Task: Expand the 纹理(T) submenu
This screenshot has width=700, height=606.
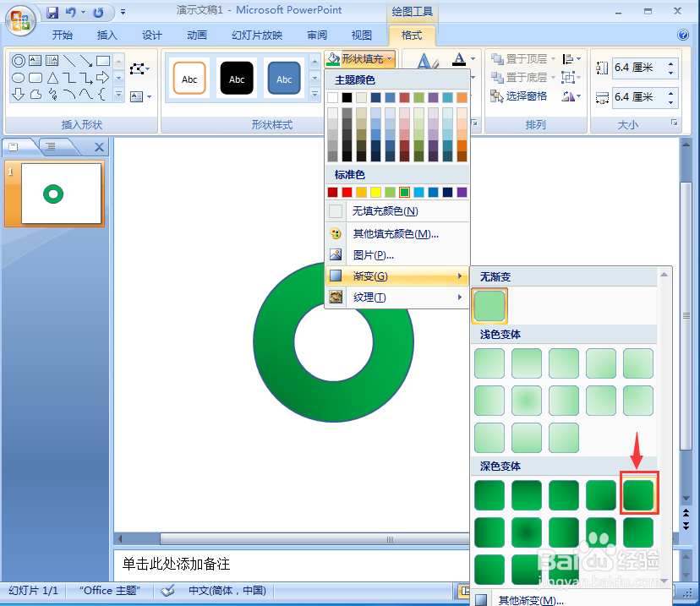Action: pos(397,298)
